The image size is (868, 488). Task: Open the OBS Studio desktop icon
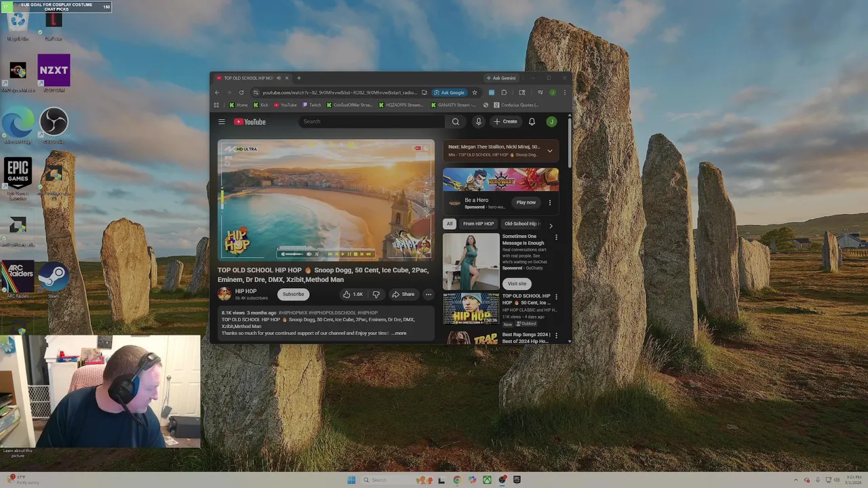tap(54, 126)
